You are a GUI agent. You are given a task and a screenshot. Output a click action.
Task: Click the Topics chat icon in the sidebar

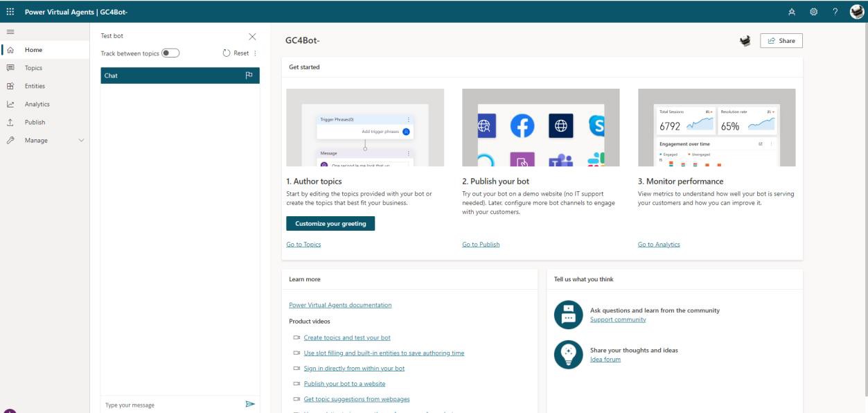pos(10,68)
